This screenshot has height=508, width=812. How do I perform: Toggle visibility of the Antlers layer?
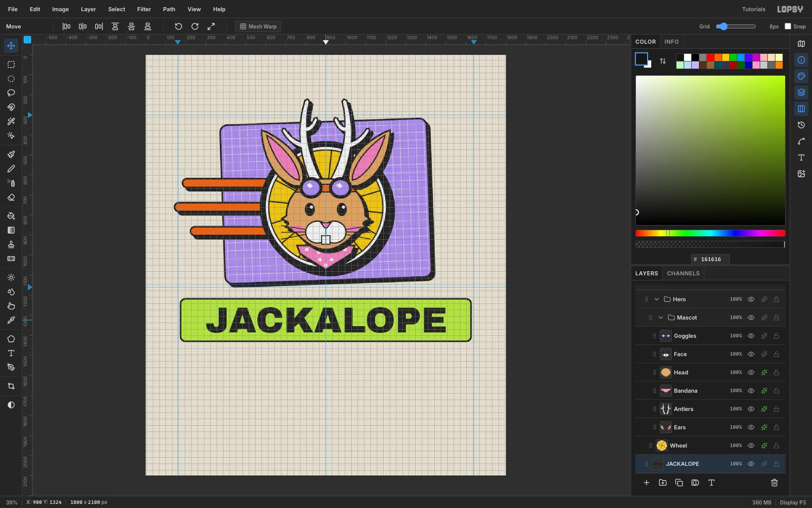751,409
